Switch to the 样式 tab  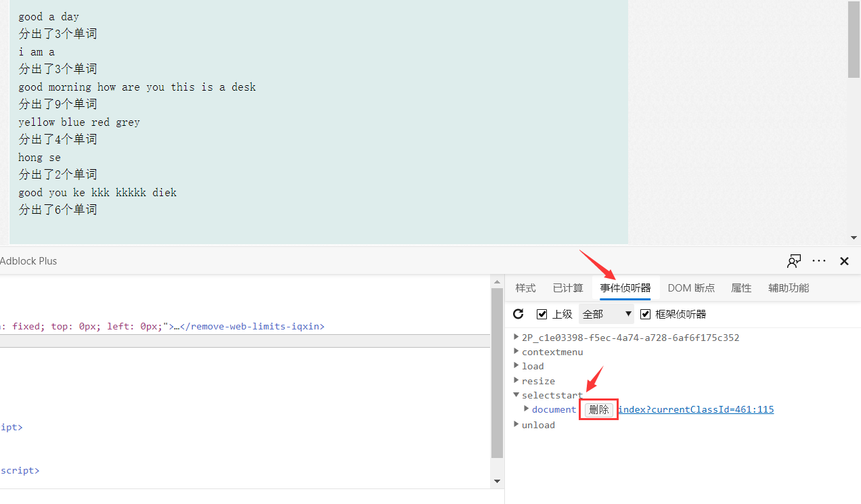tap(525, 288)
